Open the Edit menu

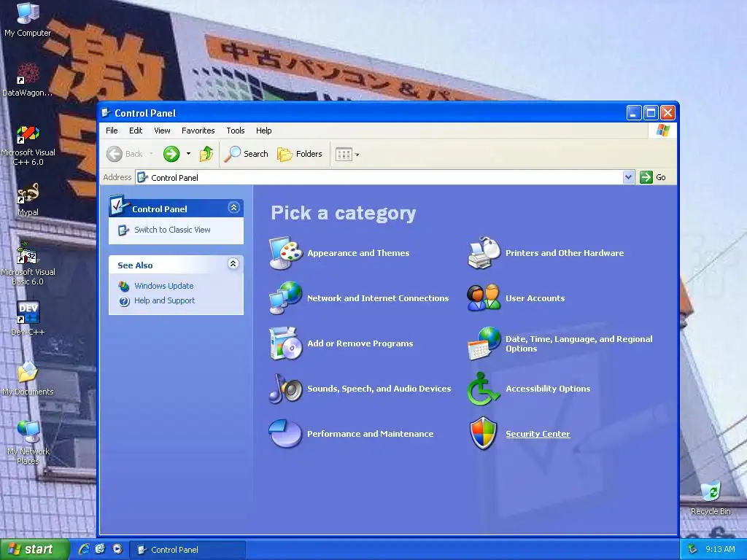pyautogui.click(x=136, y=131)
